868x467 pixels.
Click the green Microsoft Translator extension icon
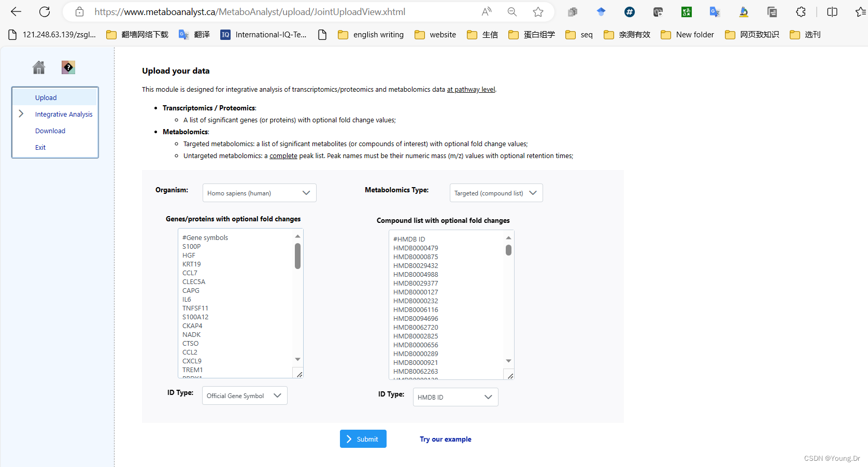[686, 11]
